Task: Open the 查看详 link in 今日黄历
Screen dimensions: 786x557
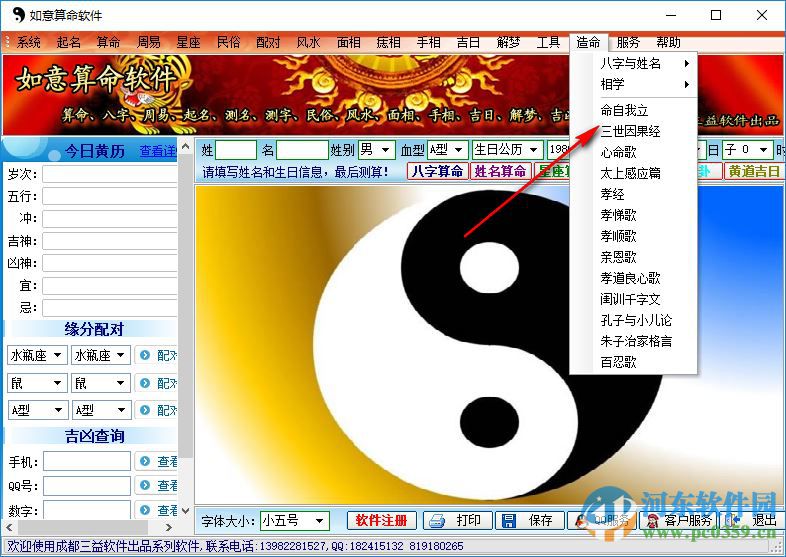Action: (x=158, y=151)
